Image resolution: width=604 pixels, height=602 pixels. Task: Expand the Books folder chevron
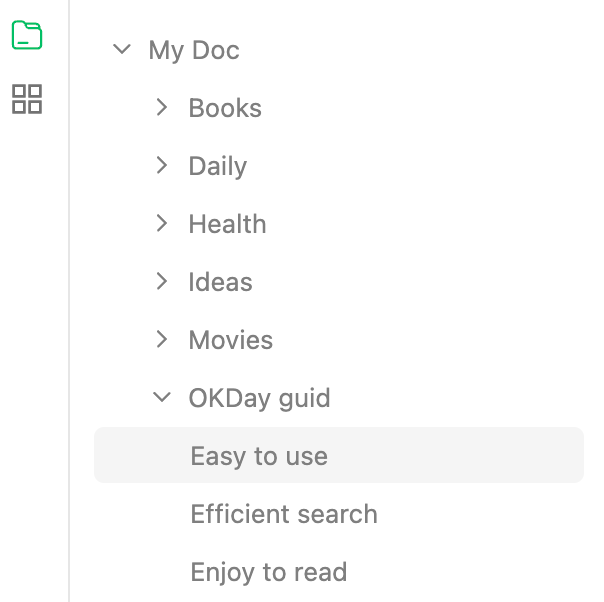[162, 107]
